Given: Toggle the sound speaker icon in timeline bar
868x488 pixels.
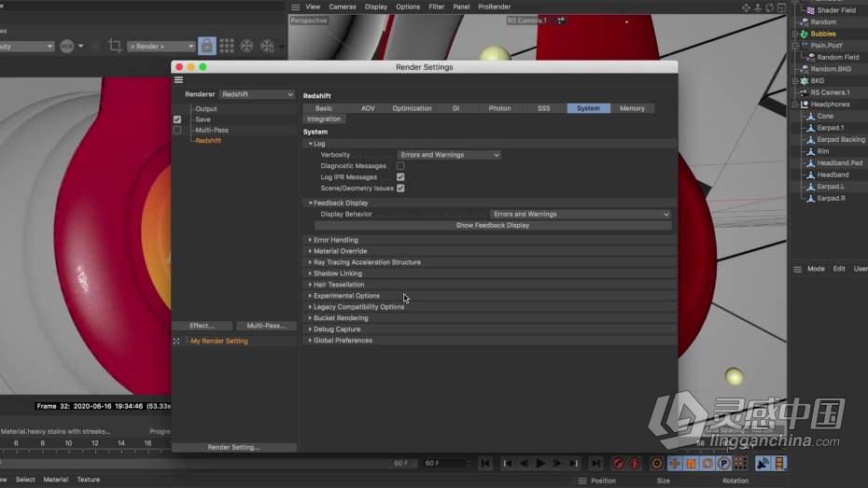Looking at the screenshot, I should (x=763, y=463).
